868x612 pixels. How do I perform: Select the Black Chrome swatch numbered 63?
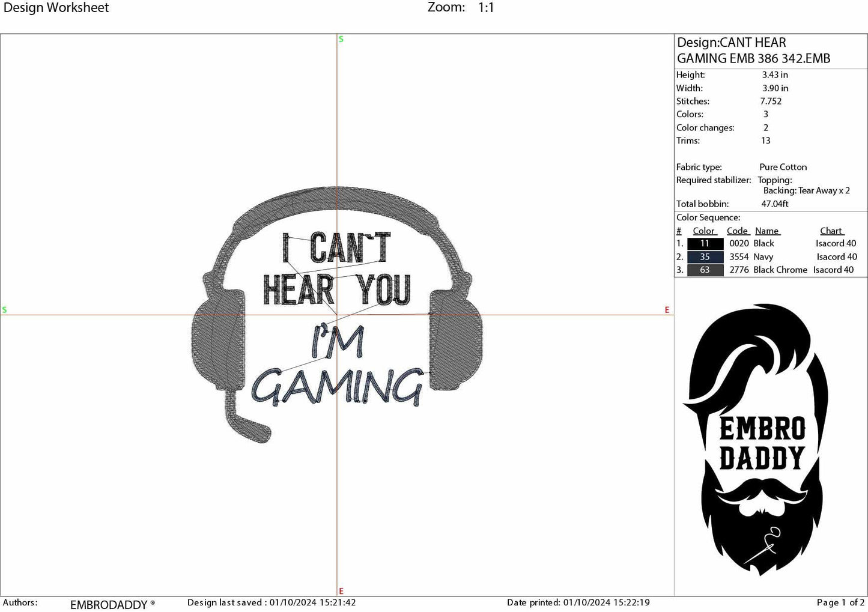[705, 270]
